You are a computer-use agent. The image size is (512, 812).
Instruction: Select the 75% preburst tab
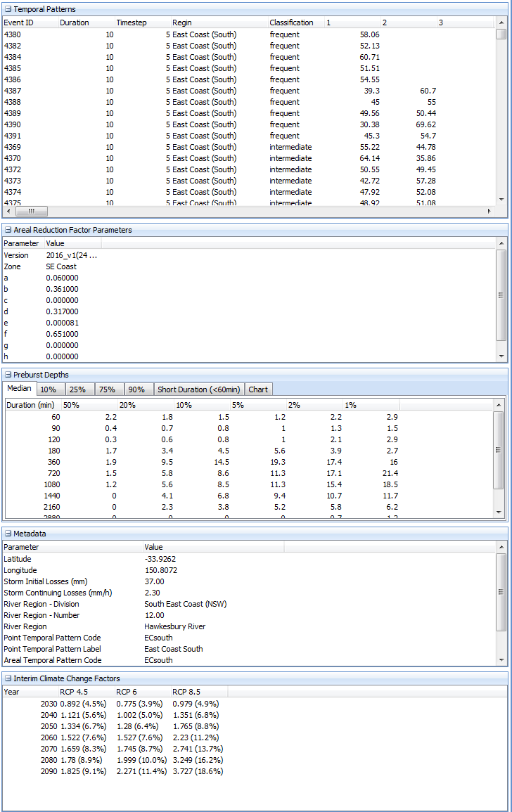pos(108,389)
